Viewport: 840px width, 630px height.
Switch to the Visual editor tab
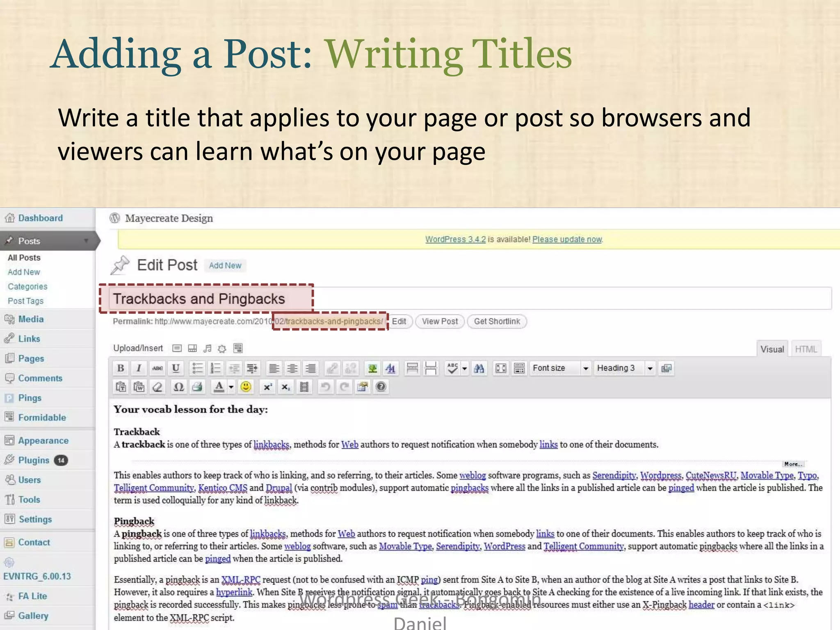click(x=772, y=349)
